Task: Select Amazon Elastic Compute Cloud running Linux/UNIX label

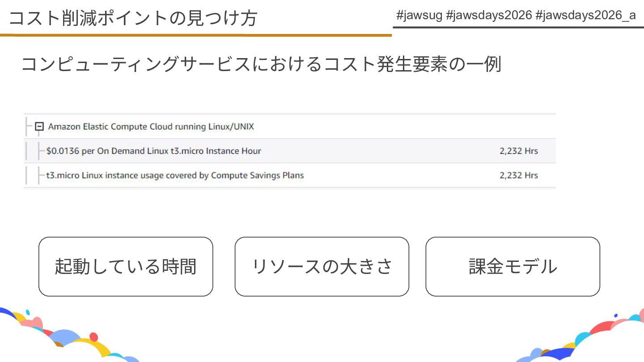Action: (151, 126)
